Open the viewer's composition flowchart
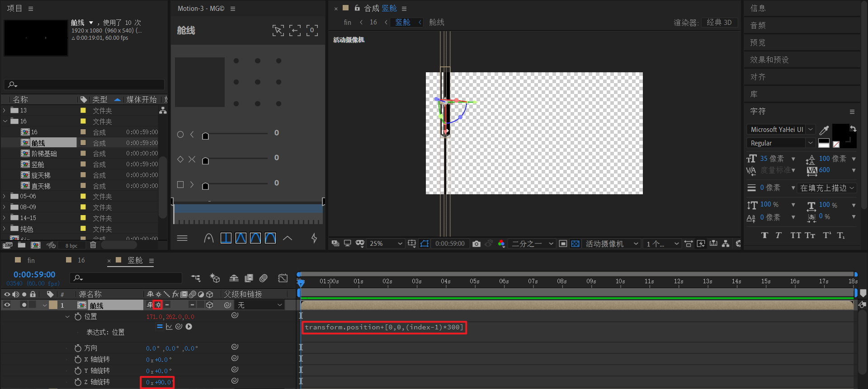Image resolution: width=868 pixels, height=389 pixels. [726, 244]
